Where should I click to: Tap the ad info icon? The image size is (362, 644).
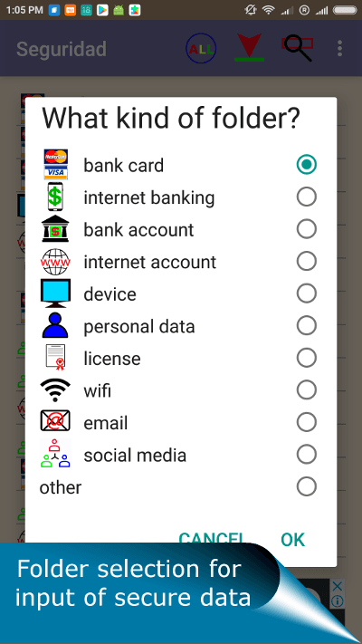[337, 601]
